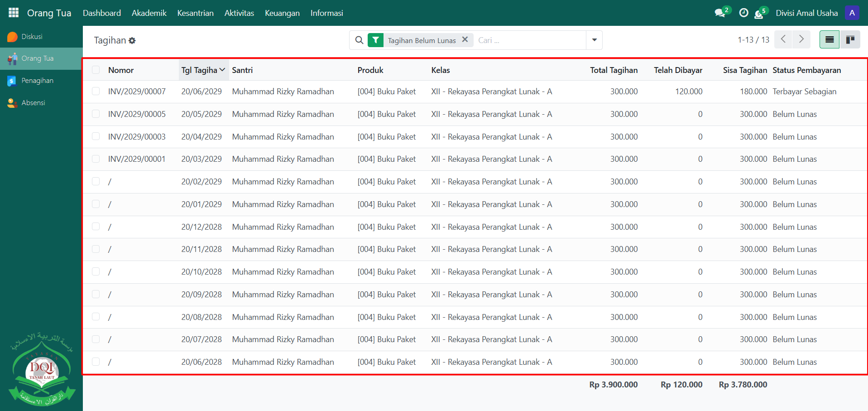Switch to list view
Image resolution: width=868 pixels, height=411 pixels.
pos(829,40)
